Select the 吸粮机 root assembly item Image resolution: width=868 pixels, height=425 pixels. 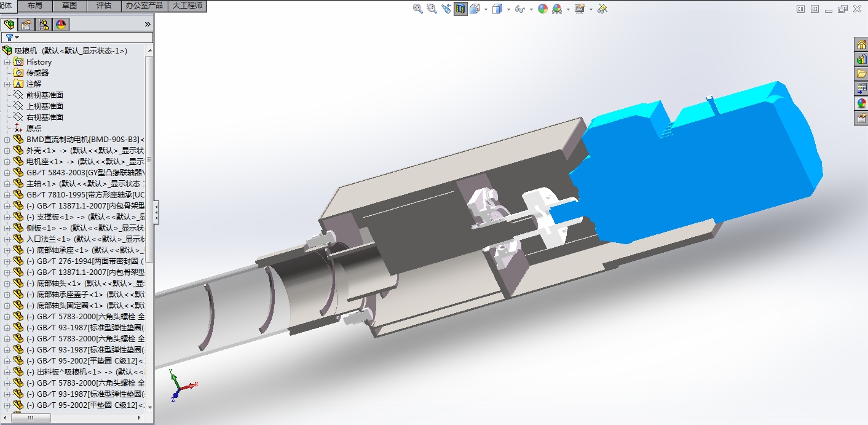[65, 51]
